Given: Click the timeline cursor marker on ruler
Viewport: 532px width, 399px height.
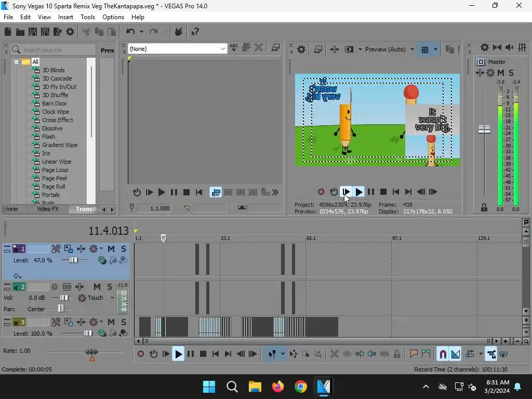Looking at the screenshot, I should [163, 238].
